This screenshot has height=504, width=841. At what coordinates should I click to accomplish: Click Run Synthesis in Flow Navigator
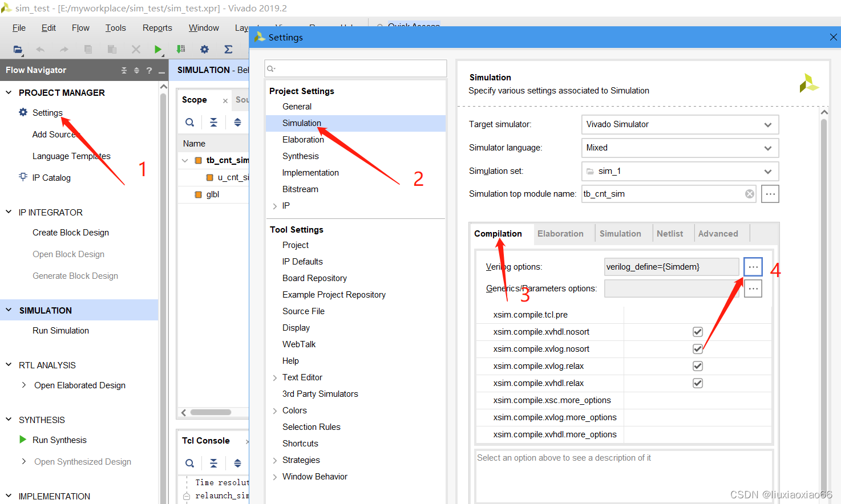click(59, 440)
